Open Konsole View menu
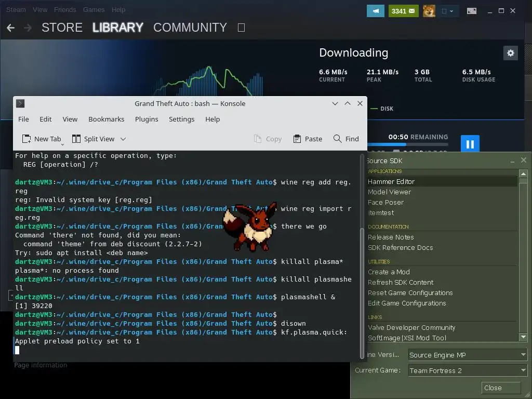The width and height of the screenshot is (532, 399). tap(70, 119)
